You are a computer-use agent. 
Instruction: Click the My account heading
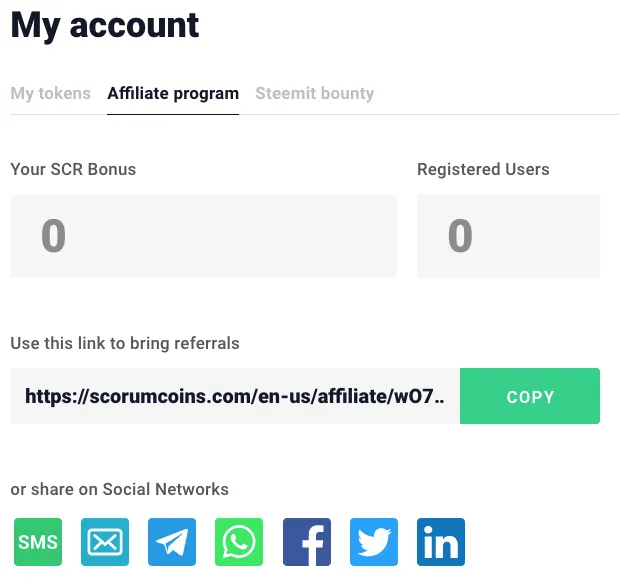[x=105, y=25]
